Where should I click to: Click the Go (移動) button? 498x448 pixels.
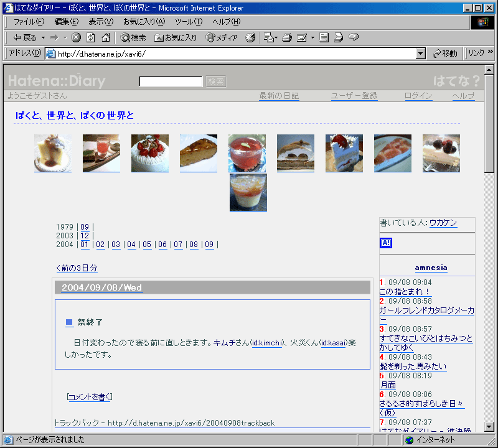click(x=445, y=54)
